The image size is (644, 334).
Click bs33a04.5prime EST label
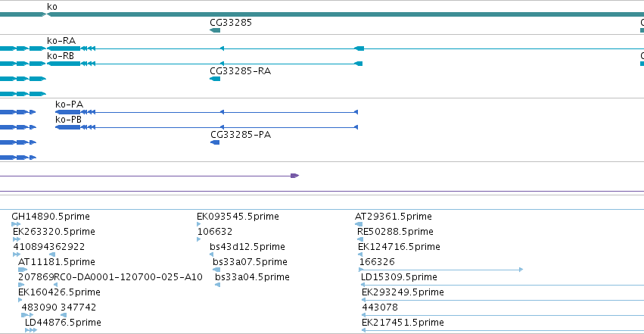(252, 277)
